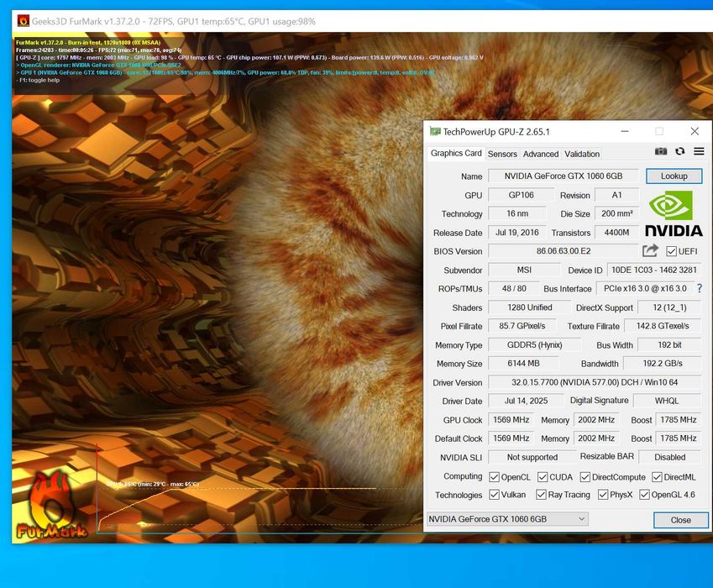Toggle the DirectCompute checkbox
This screenshot has width=713, height=588.
(585, 477)
